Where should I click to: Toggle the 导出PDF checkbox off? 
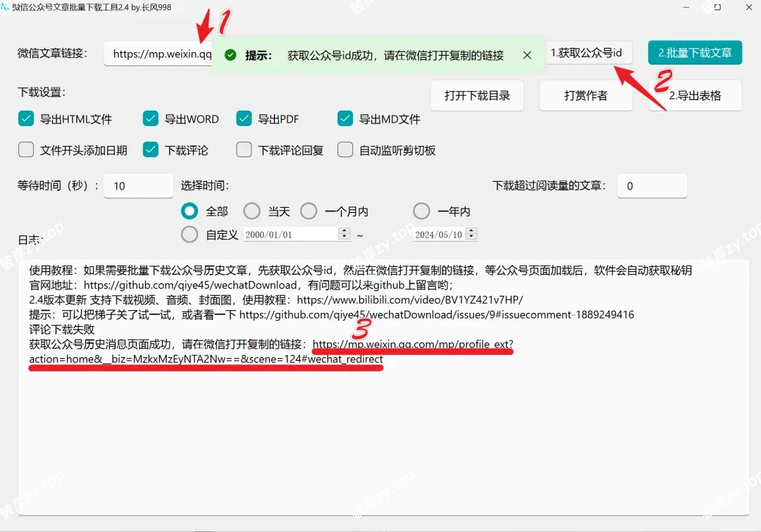[243, 119]
